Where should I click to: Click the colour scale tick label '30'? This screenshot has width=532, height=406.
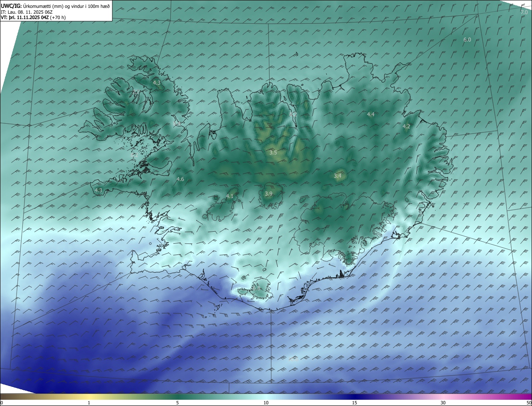tap(443, 403)
